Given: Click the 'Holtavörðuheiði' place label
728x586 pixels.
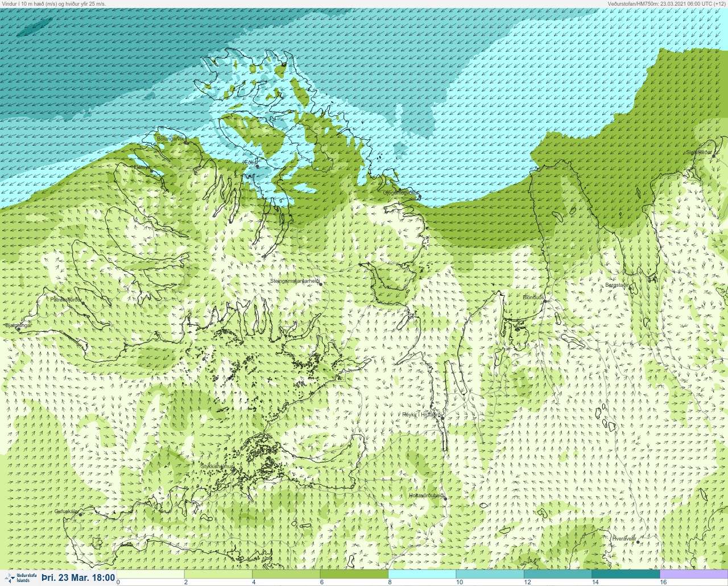Looking at the screenshot, I should click(427, 496).
